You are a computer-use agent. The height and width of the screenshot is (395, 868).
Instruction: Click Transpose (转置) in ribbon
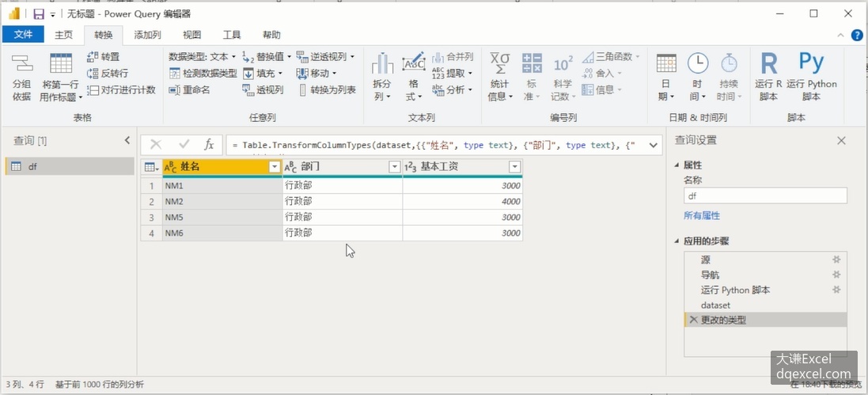(104, 56)
